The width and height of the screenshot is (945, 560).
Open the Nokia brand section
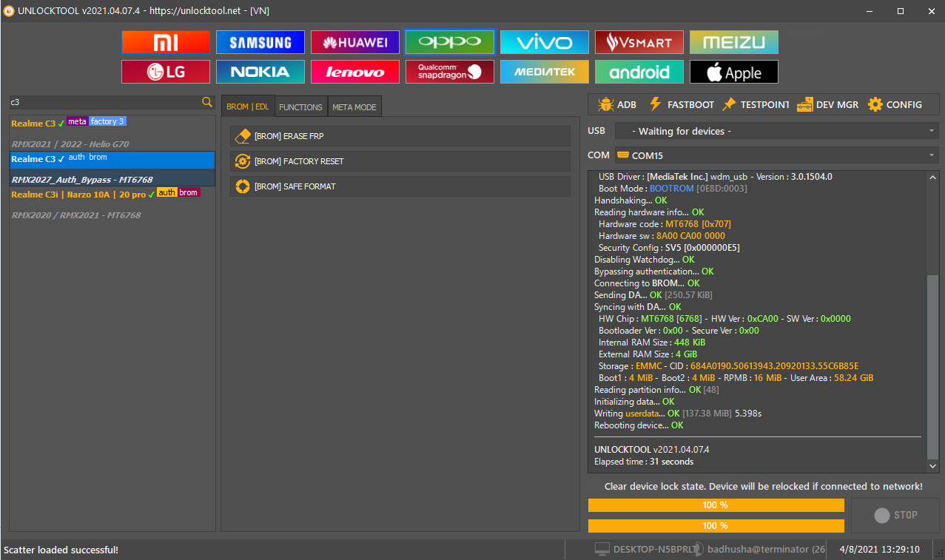pyautogui.click(x=260, y=72)
